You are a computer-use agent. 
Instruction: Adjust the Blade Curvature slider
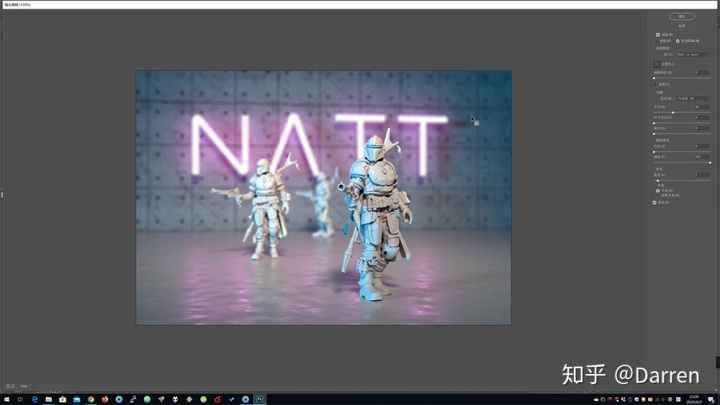(x=681, y=123)
